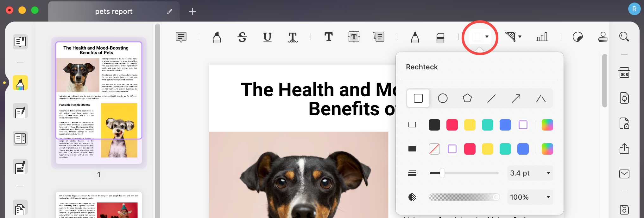Set border color to black
This screenshot has width=644, height=218.
[434, 125]
